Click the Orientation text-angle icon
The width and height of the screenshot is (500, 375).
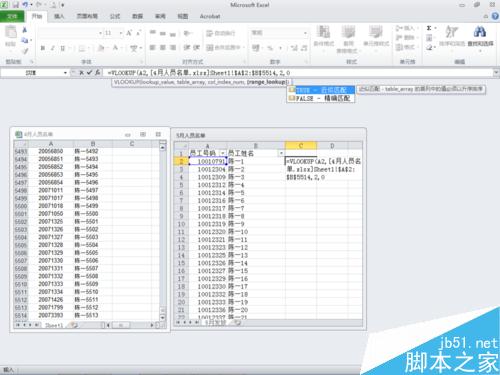pyautogui.click(x=187, y=33)
